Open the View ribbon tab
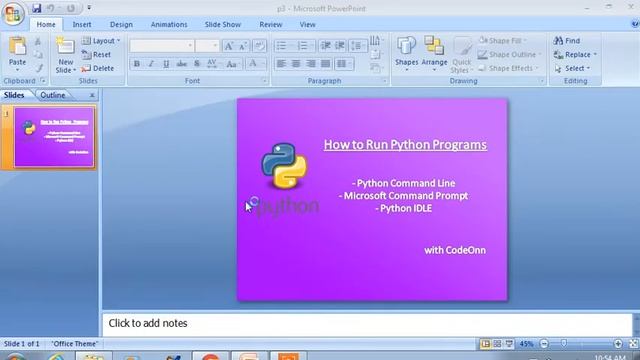The image size is (640, 360). tap(307, 24)
